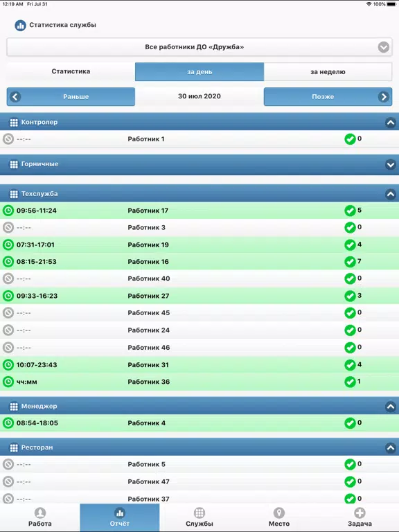Open the 'Место' tab in the bottom bar

(x=279, y=517)
